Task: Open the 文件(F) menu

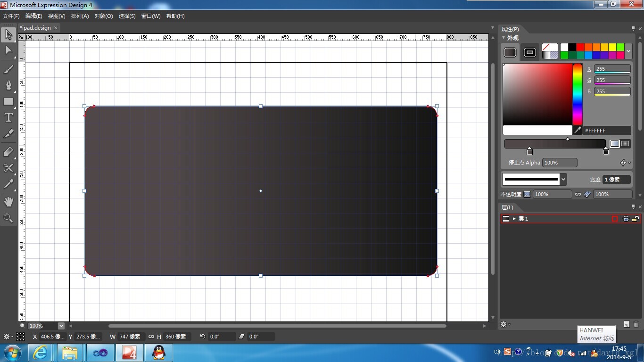Action: pyautogui.click(x=11, y=16)
